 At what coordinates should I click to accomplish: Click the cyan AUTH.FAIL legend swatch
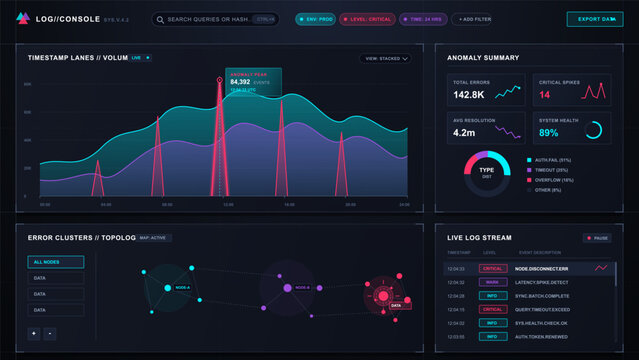(529, 160)
